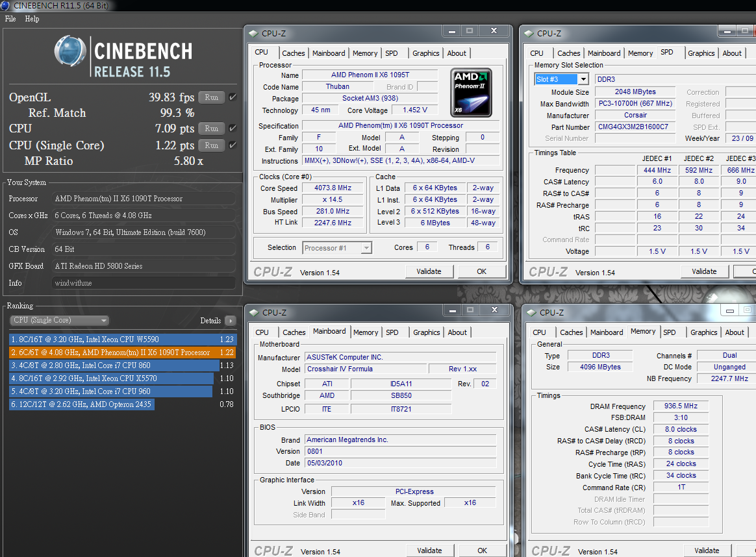The image size is (756, 557).
Task: Toggle the OpenGL test checkbox
Action: 233,97
